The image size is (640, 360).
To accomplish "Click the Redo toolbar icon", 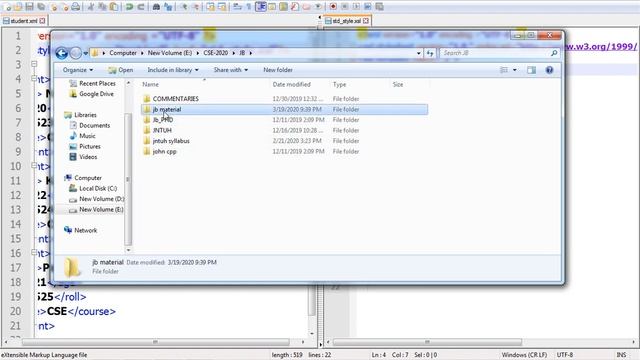I will (x=141, y=7).
